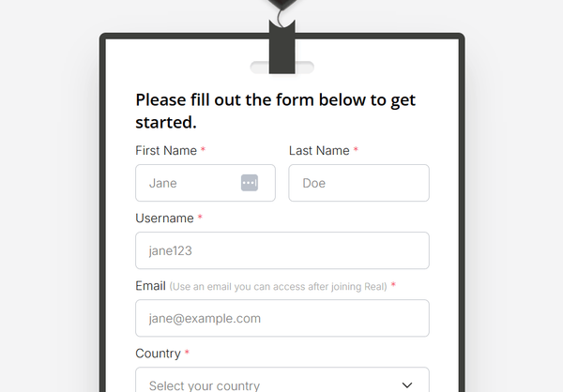Focus the Last Name field showing Doe
The image size is (563, 392).
tap(358, 183)
